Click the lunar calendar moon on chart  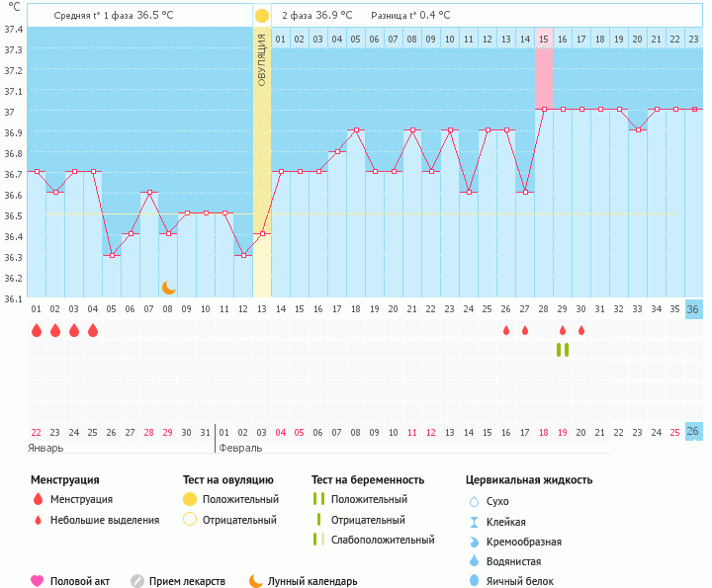(x=169, y=287)
